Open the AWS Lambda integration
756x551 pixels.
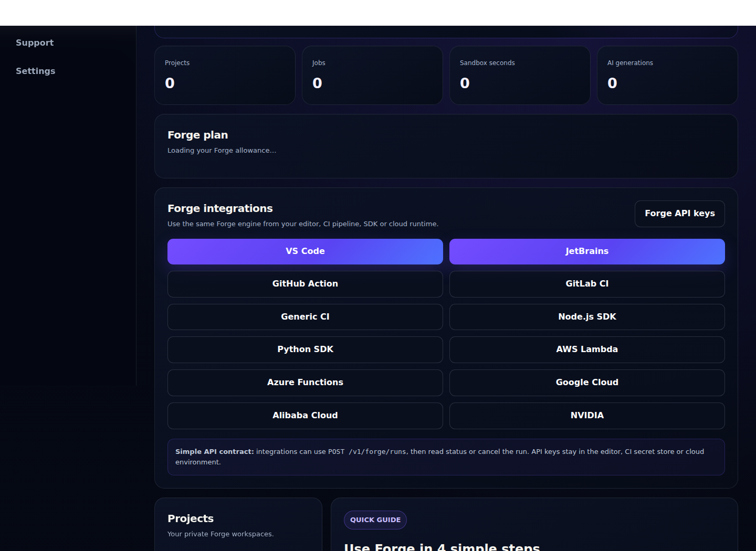point(587,349)
